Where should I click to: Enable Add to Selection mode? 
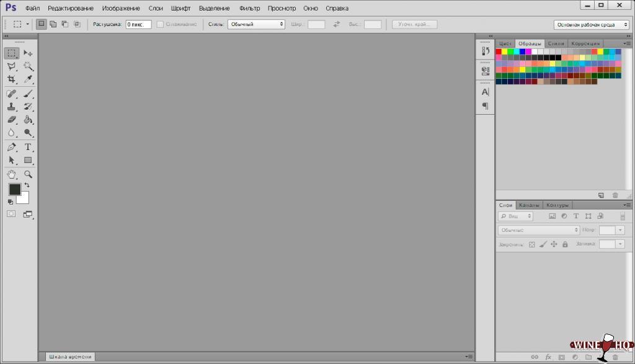53,24
